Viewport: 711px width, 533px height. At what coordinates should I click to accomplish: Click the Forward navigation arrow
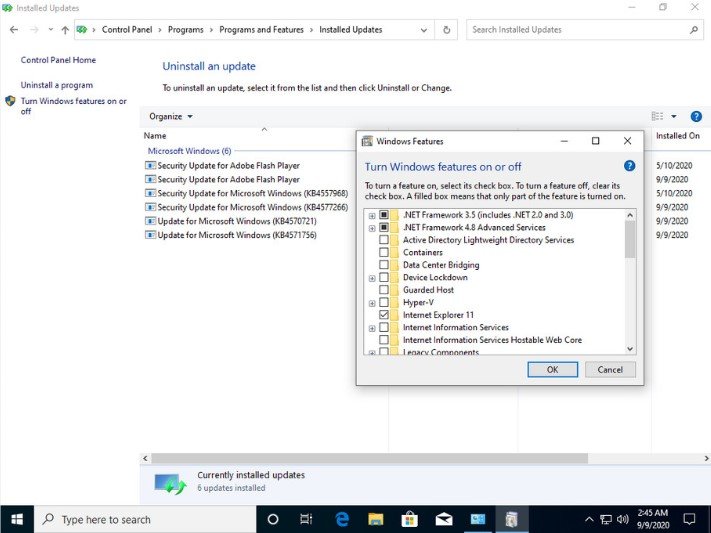pos(34,30)
